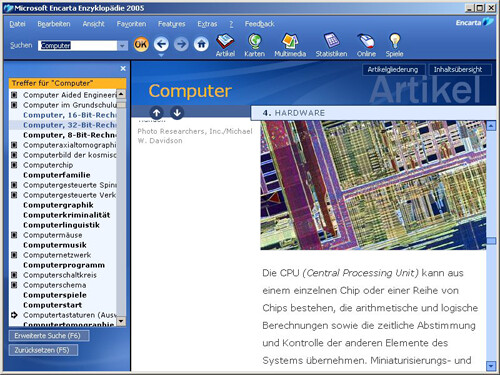Click the Artikelgliederung button

coord(393,69)
